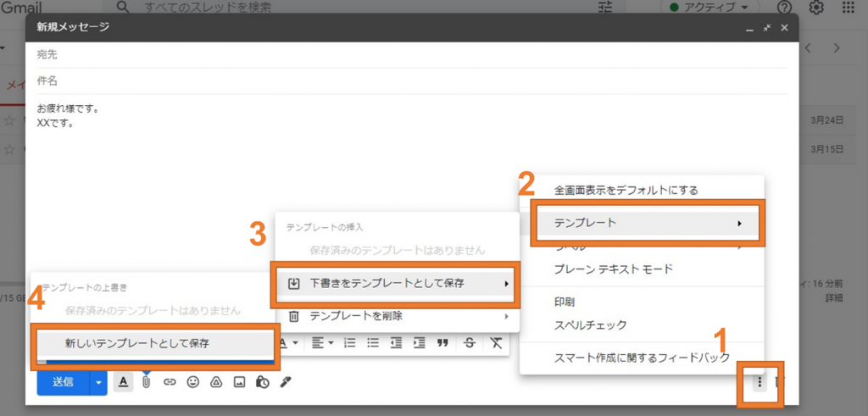Image resolution: width=868 pixels, height=416 pixels.
Task: Click the three-dot more options button
Action: [x=759, y=382]
